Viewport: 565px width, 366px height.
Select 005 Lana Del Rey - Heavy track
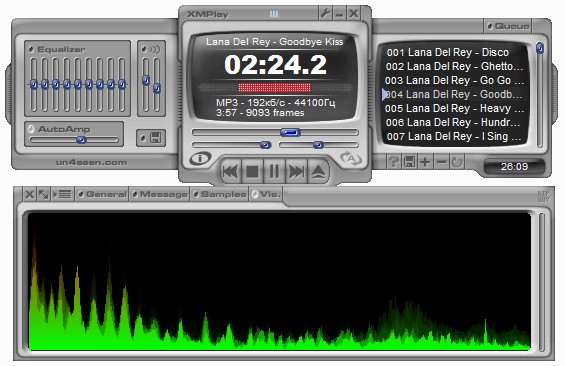(454, 109)
